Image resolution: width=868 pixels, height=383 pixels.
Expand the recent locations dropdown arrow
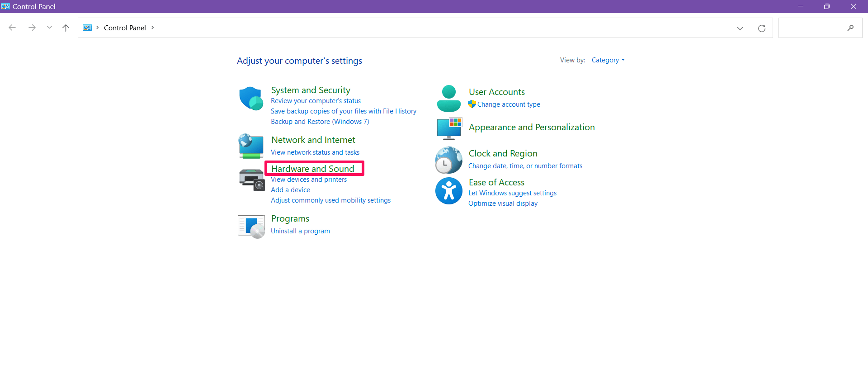[49, 28]
